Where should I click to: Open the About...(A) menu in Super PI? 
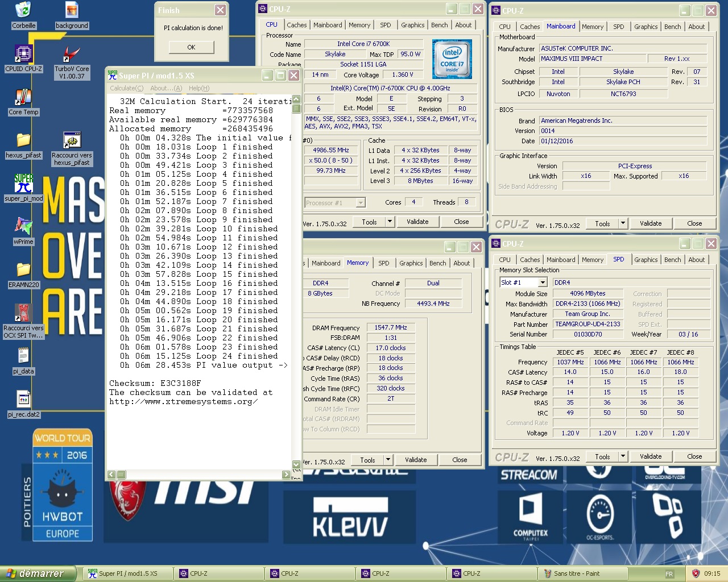[166, 88]
